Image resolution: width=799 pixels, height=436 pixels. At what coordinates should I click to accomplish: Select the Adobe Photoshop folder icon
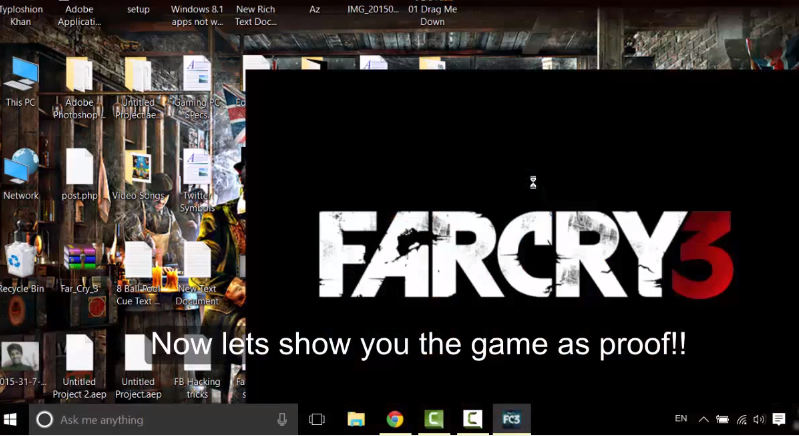coord(79,75)
